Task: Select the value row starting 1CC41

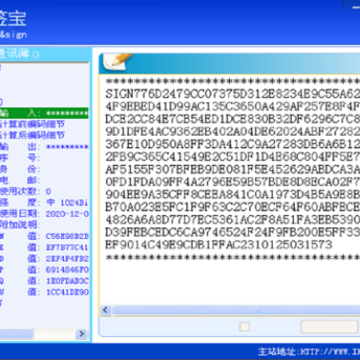Action: [44, 292]
